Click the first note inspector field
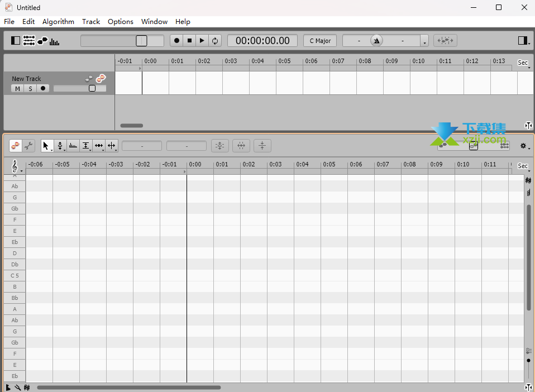Screen dimensions: 535x392 (x=142, y=146)
